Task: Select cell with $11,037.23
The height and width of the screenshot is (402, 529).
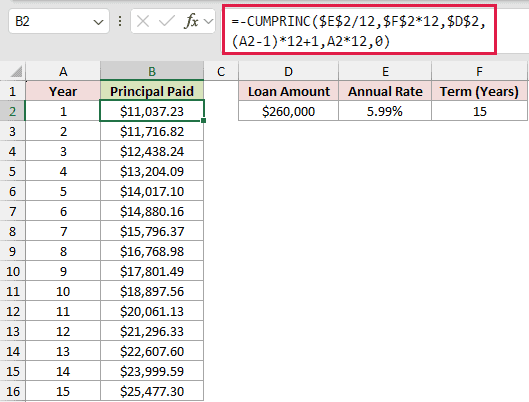Action: click(152, 111)
